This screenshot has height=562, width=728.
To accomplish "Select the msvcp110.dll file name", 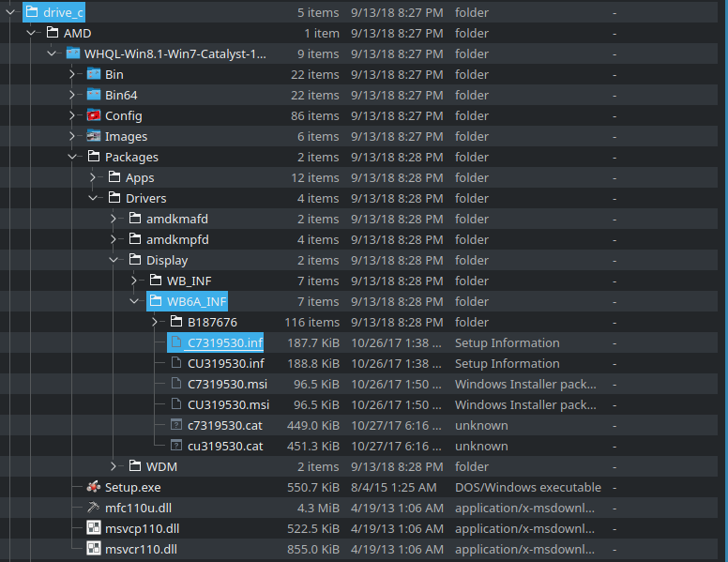I will (142, 528).
